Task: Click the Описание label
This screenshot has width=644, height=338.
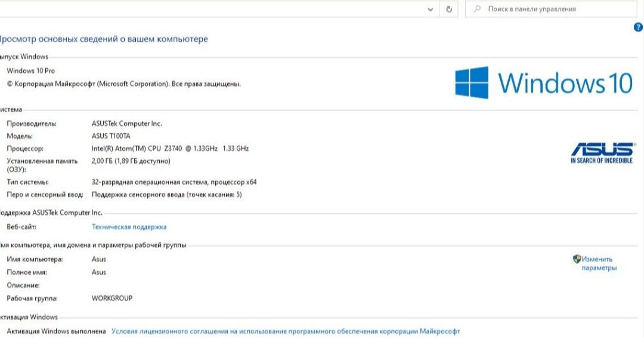Action: (x=23, y=285)
